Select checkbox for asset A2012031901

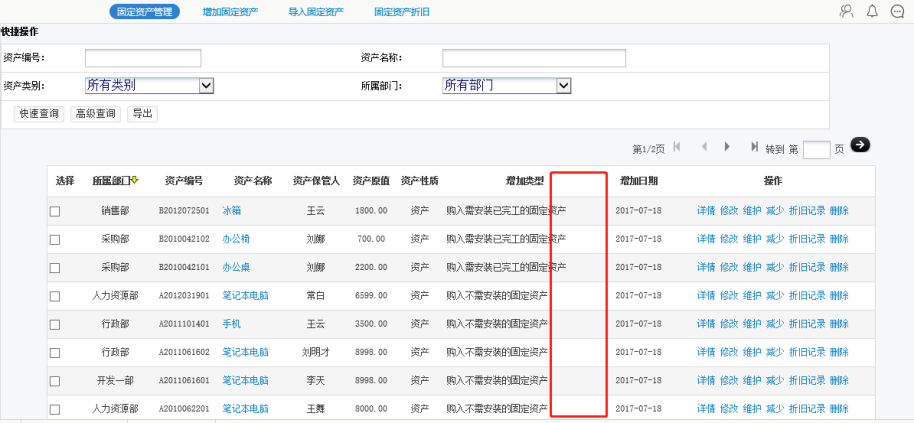click(55, 296)
